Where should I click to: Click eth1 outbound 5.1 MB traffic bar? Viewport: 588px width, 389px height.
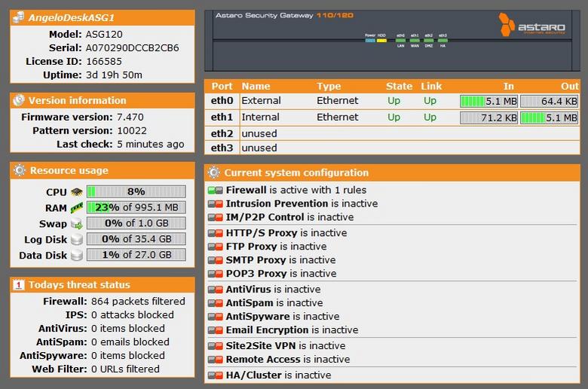point(549,118)
